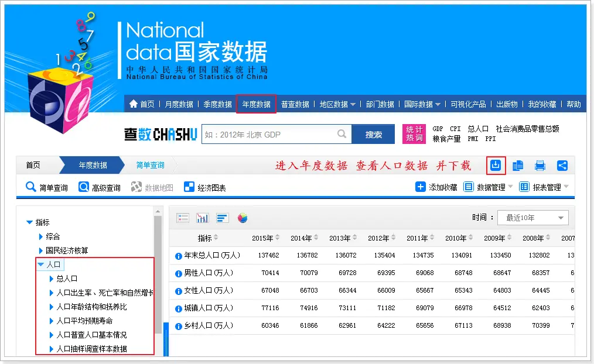Open the 最近10年 time range dropdown
This screenshot has width=594, height=364.
(532, 217)
